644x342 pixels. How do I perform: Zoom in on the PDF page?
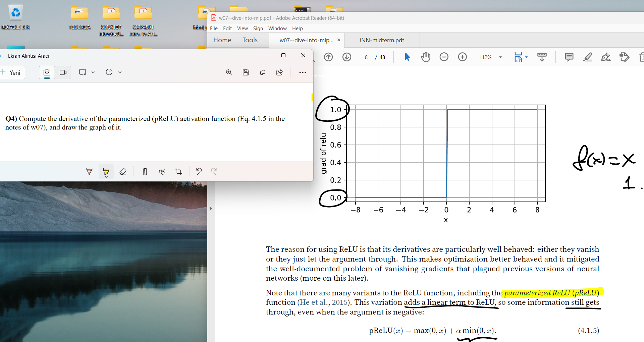(x=462, y=57)
